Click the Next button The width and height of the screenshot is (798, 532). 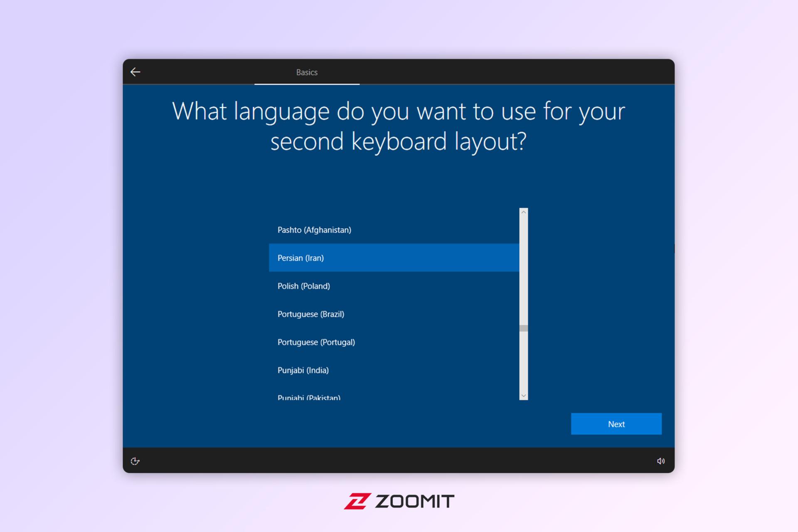[x=616, y=424]
